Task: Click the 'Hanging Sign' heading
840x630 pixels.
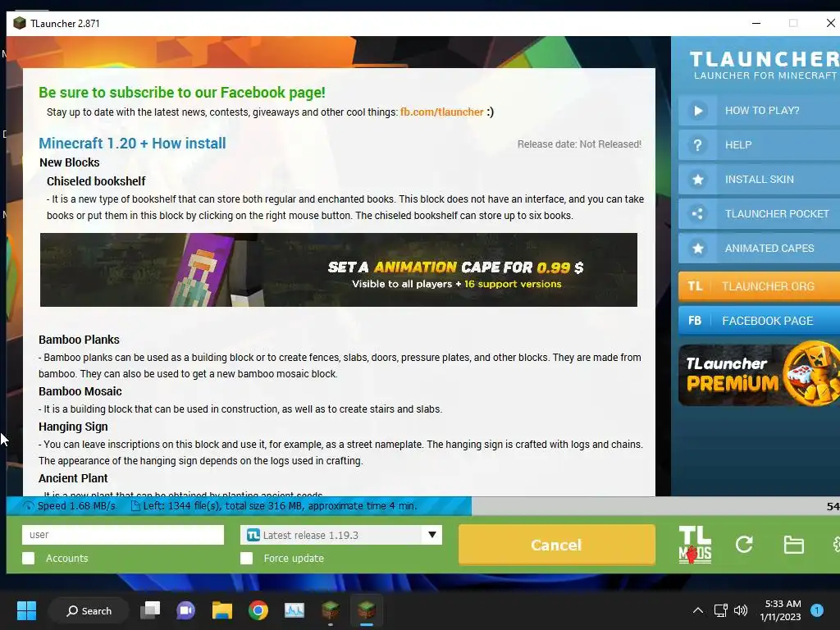Action: [x=73, y=427]
